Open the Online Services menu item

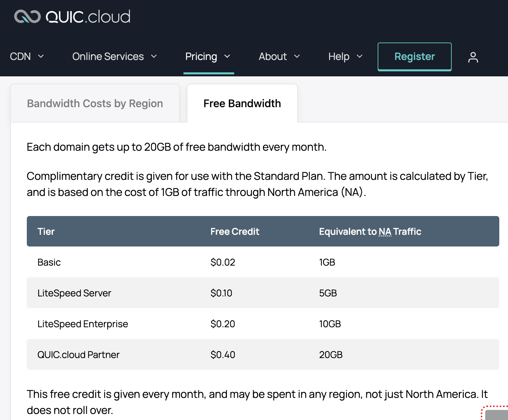(x=108, y=56)
